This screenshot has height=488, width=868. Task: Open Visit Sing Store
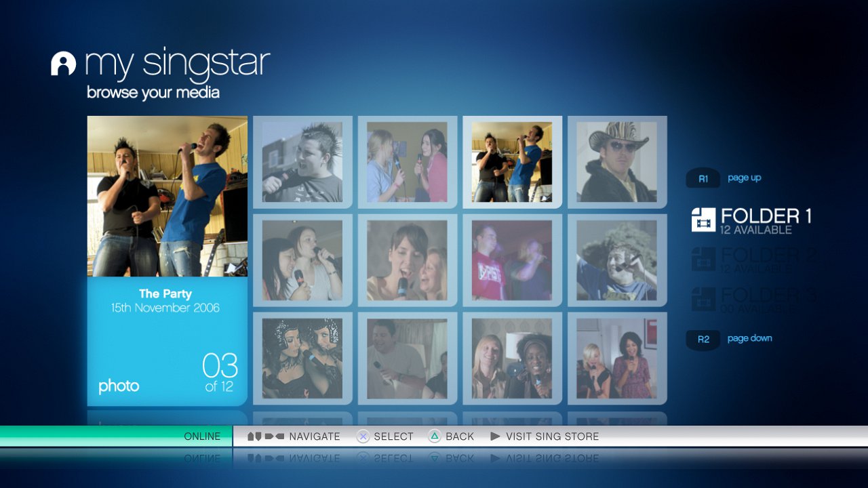pyautogui.click(x=553, y=436)
